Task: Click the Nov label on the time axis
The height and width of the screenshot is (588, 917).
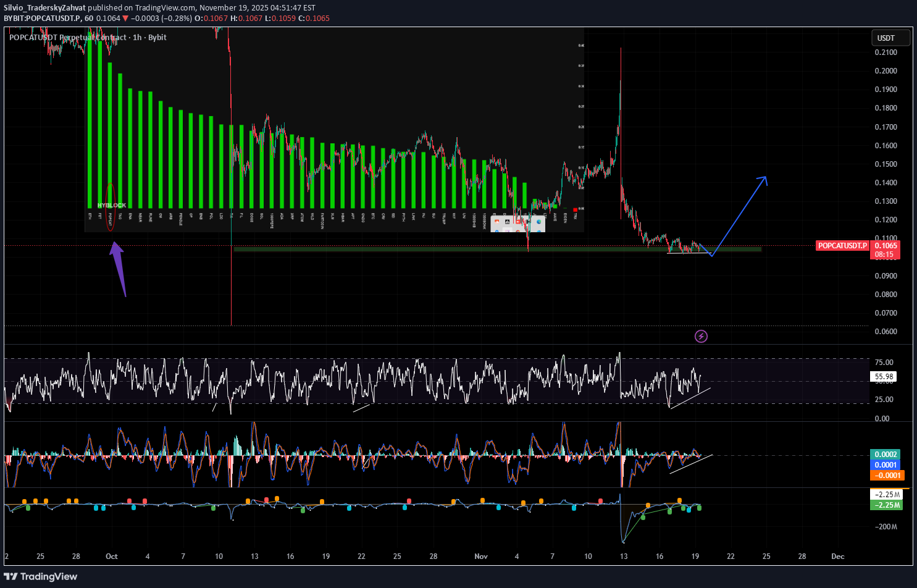Action: tap(481, 556)
